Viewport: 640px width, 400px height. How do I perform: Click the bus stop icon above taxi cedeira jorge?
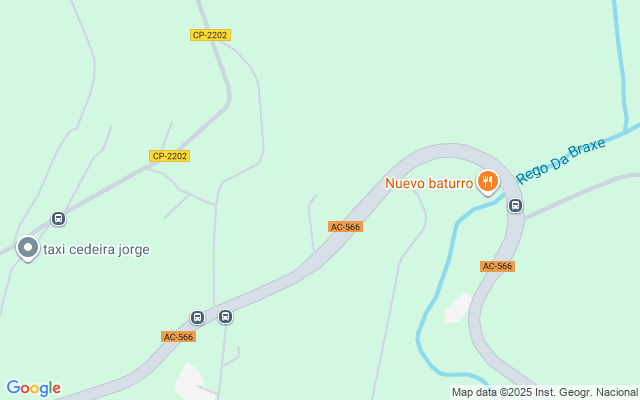click(58, 218)
